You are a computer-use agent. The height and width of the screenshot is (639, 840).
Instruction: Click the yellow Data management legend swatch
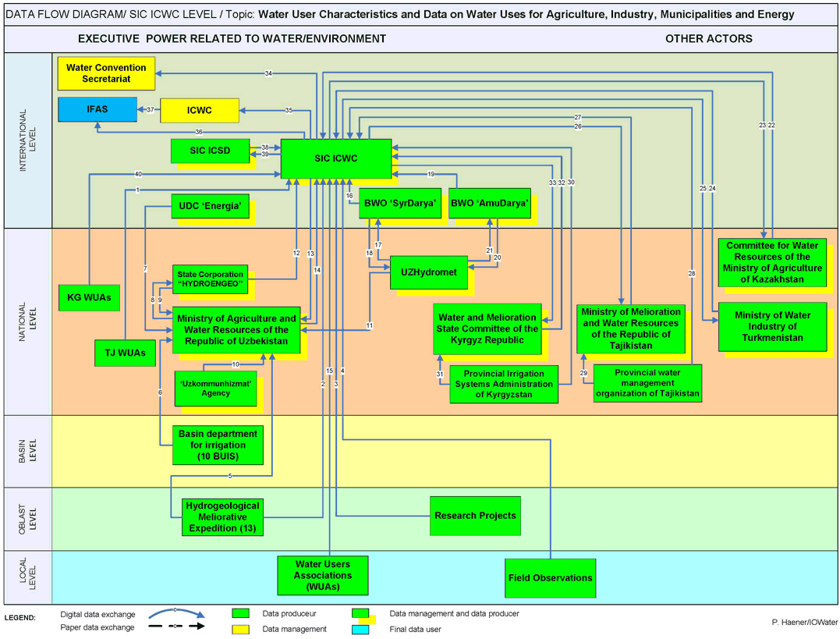click(240, 629)
